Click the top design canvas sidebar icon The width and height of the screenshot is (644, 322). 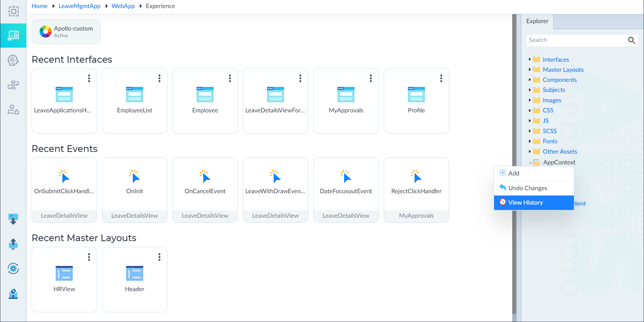coord(13,11)
